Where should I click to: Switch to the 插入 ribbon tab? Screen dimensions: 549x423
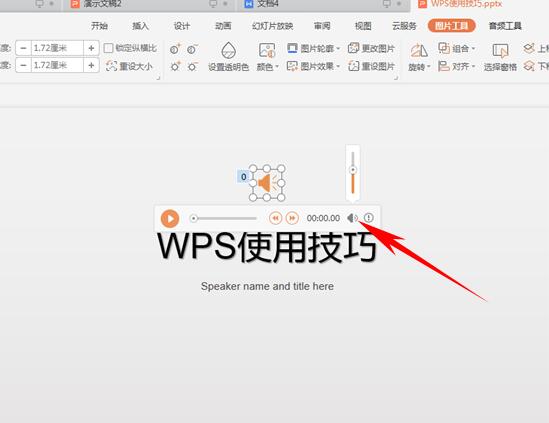(140, 26)
